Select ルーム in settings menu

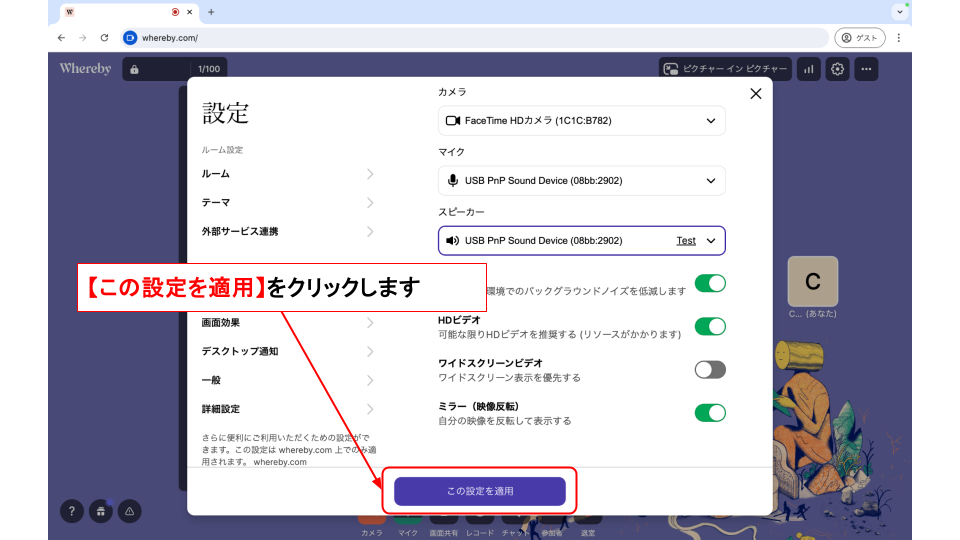point(287,174)
